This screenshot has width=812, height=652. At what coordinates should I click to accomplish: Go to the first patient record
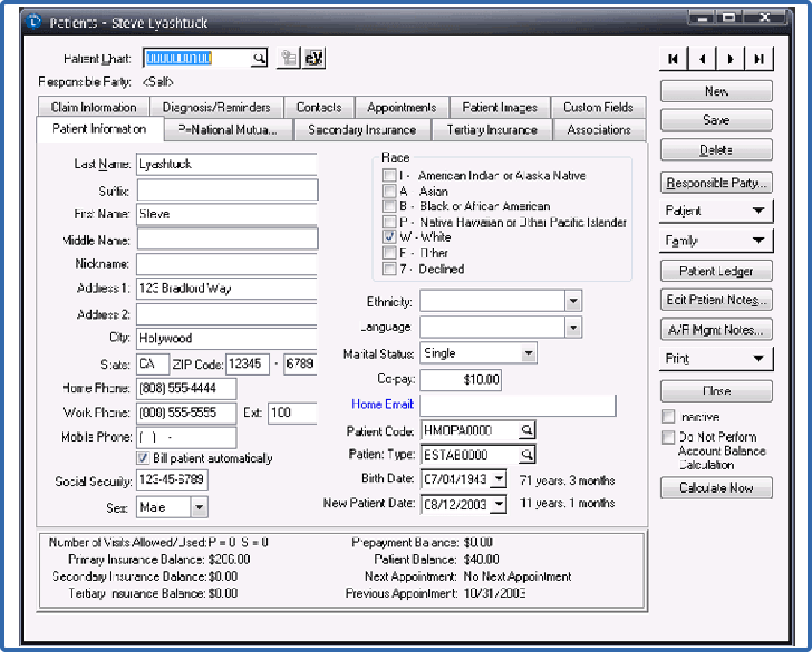[675, 58]
